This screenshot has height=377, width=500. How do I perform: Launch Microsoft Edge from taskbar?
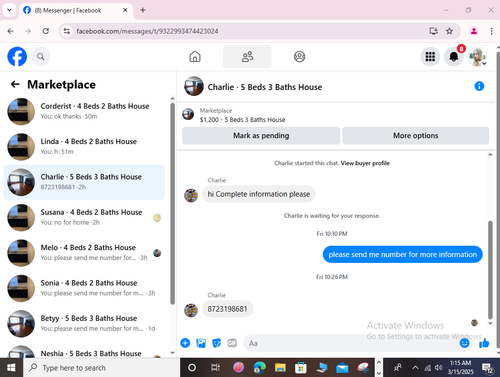(x=259, y=368)
